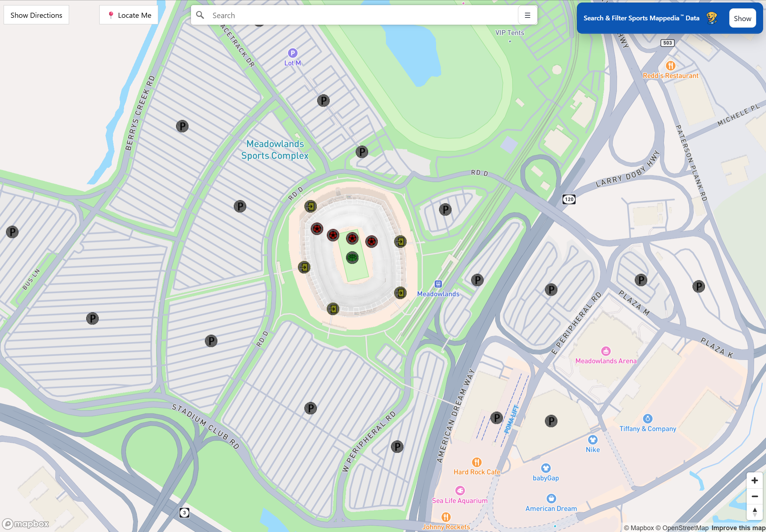Zoom in on the map

[x=755, y=480]
